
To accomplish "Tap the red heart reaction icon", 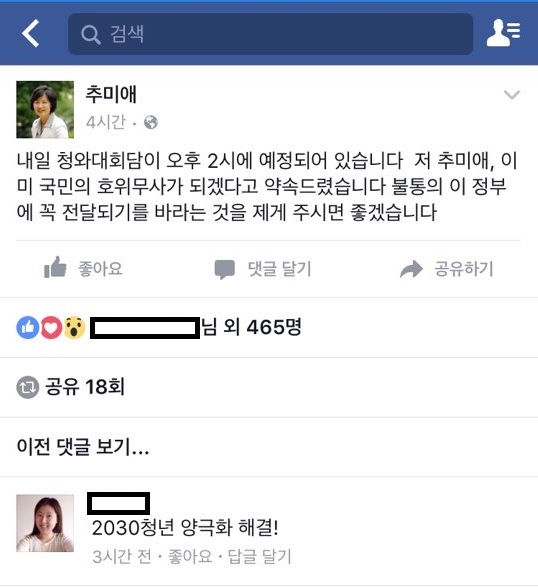I will 51,328.
